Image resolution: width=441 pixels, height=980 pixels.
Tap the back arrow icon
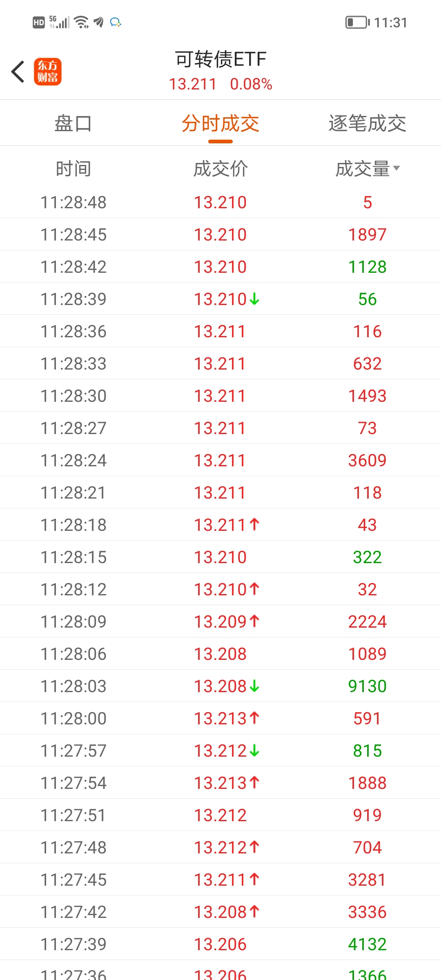tap(18, 72)
